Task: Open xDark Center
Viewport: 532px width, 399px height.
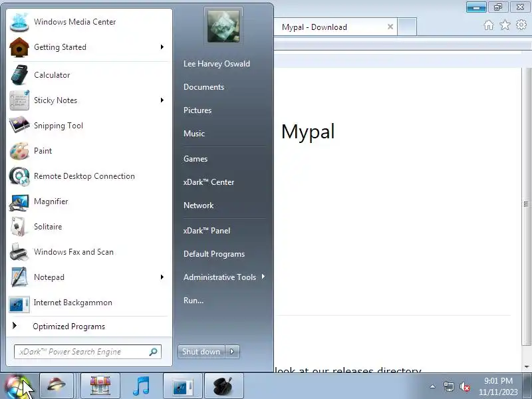Action: (x=209, y=182)
